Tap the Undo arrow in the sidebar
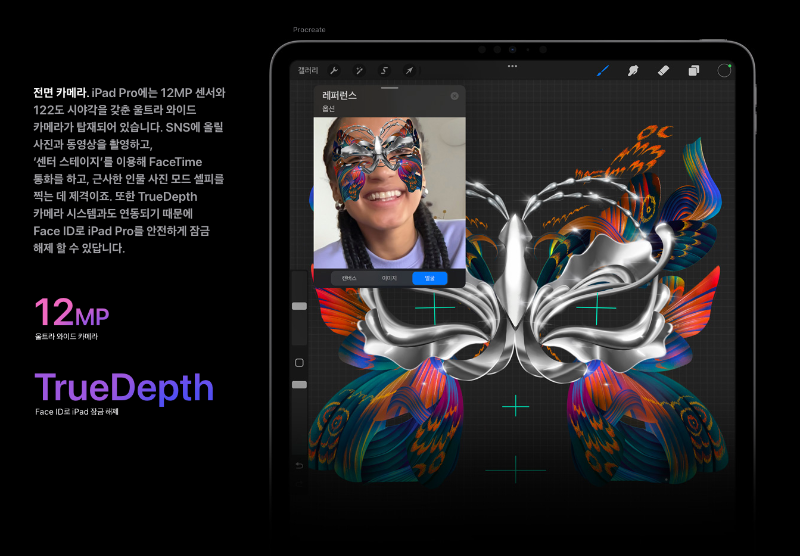Screen dimensions: 800x556 [299, 465]
